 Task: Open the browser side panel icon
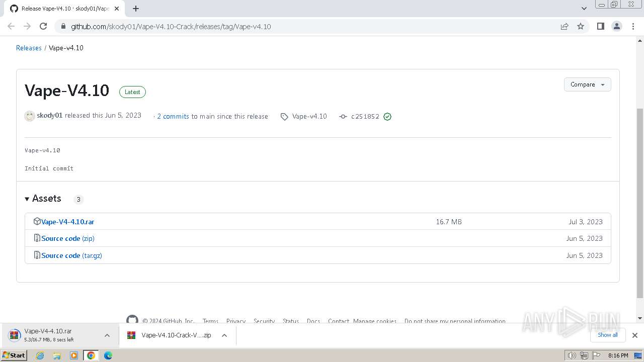(x=600, y=26)
